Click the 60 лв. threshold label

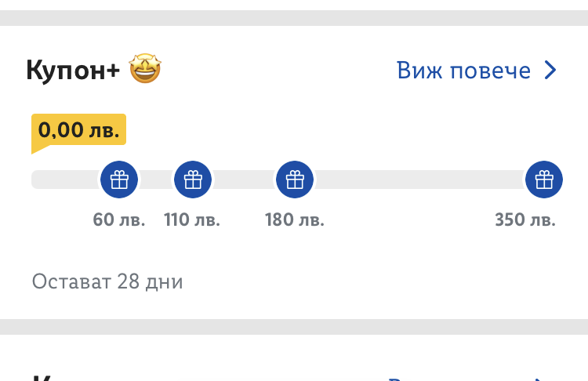[x=119, y=220]
